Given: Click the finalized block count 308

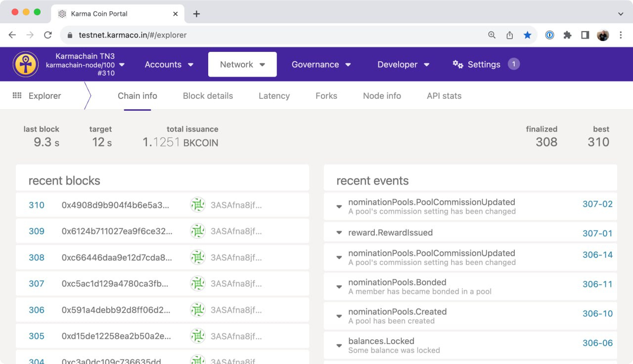Looking at the screenshot, I should tap(546, 142).
